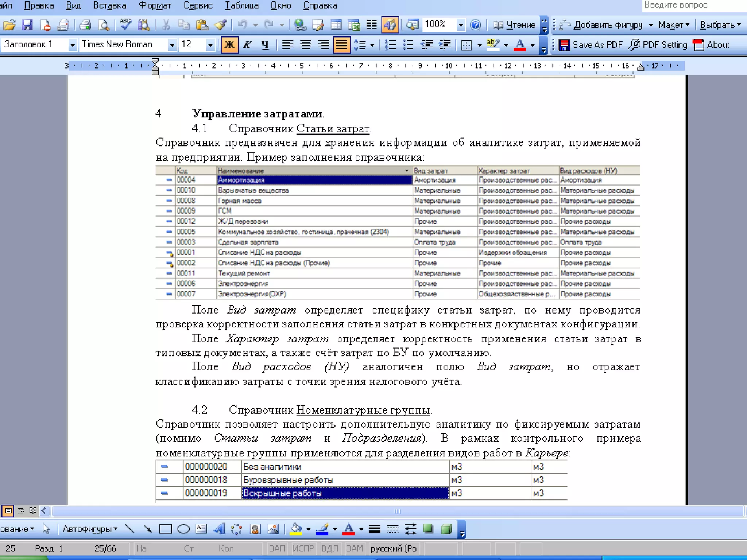Click the Open folder icon
This screenshot has height=560, width=747.
tap(9, 25)
